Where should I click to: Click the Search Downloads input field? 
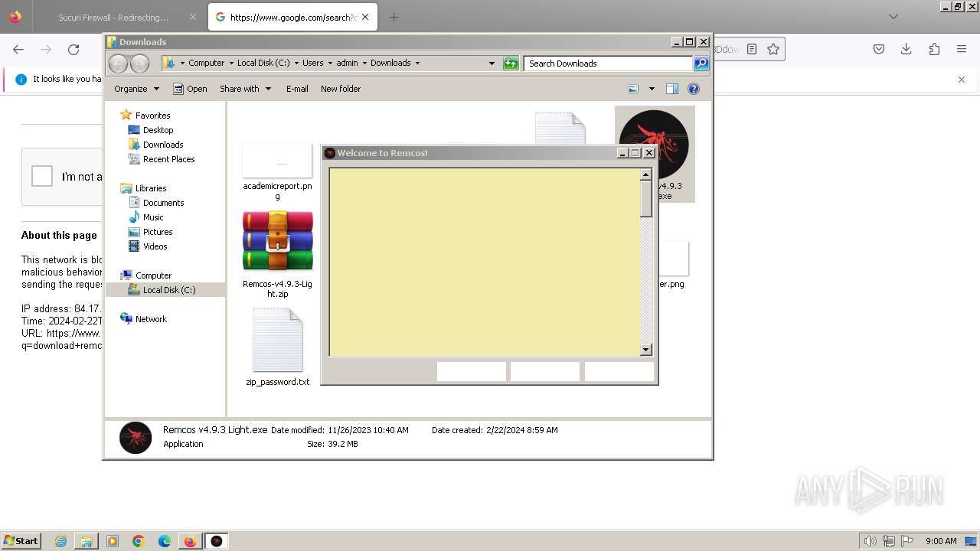[609, 64]
